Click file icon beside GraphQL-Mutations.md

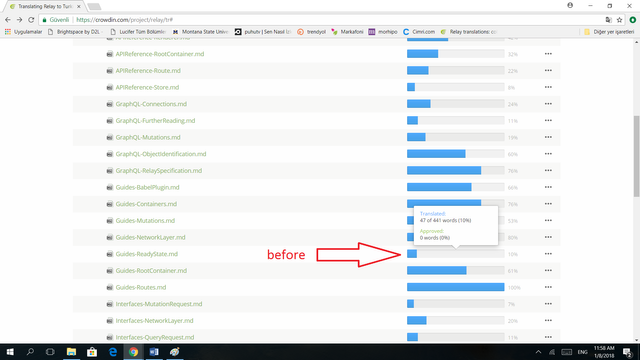109,138
